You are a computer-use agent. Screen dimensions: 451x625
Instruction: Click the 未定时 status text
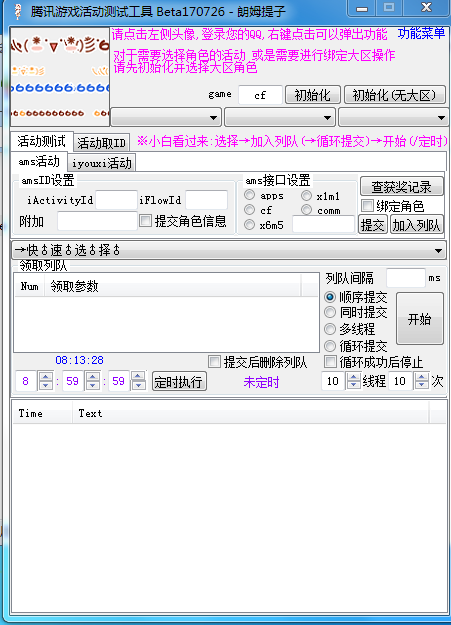pos(261,382)
